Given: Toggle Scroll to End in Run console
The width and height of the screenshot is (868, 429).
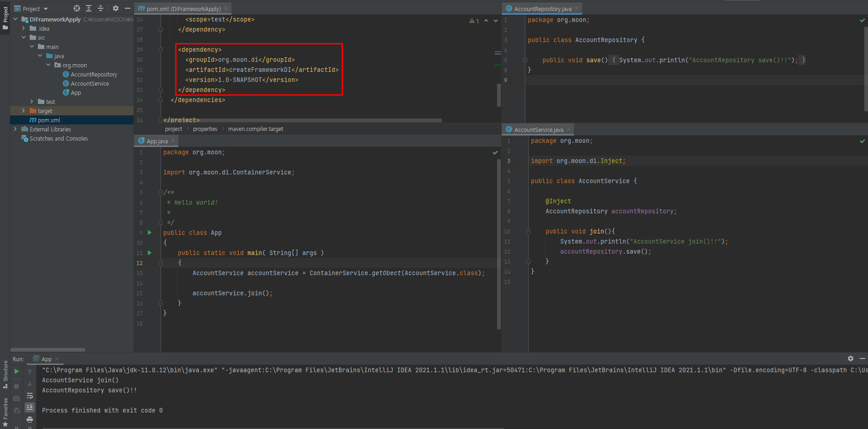Looking at the screenshot, I should (x=30, y=407).
